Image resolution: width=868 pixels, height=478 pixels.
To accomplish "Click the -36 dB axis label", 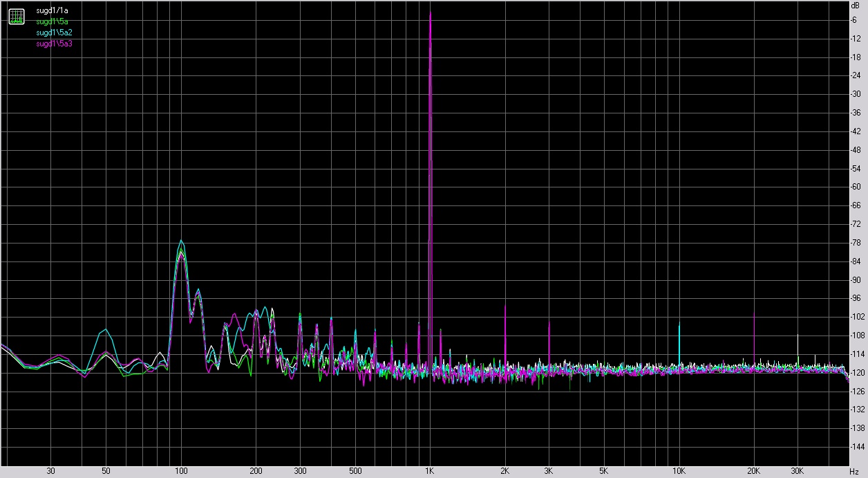I will [x=857, y=113].
